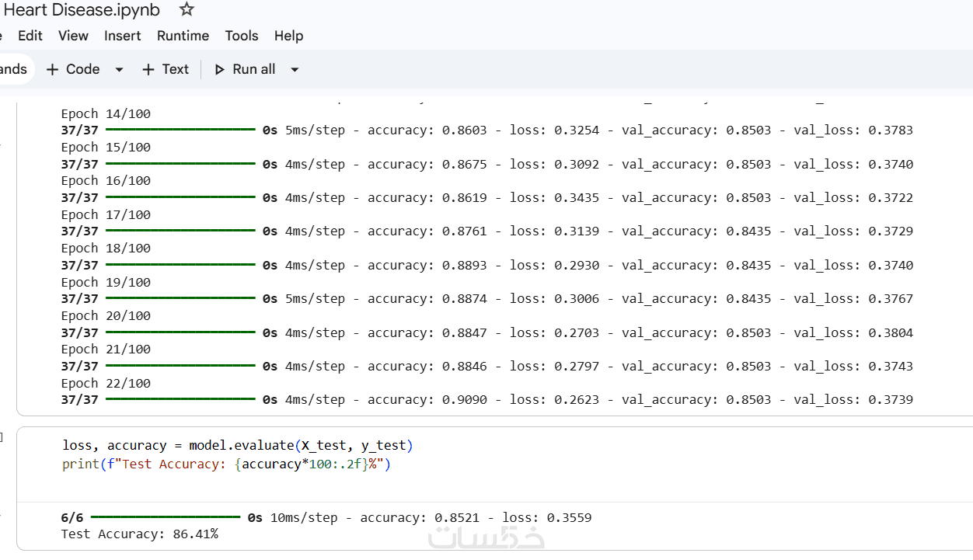Image resolution: width=973 pixels, height=560 pixels.
Task: Click the 6/6 evaluation progress bar
Action: click(x=166, y=517)
